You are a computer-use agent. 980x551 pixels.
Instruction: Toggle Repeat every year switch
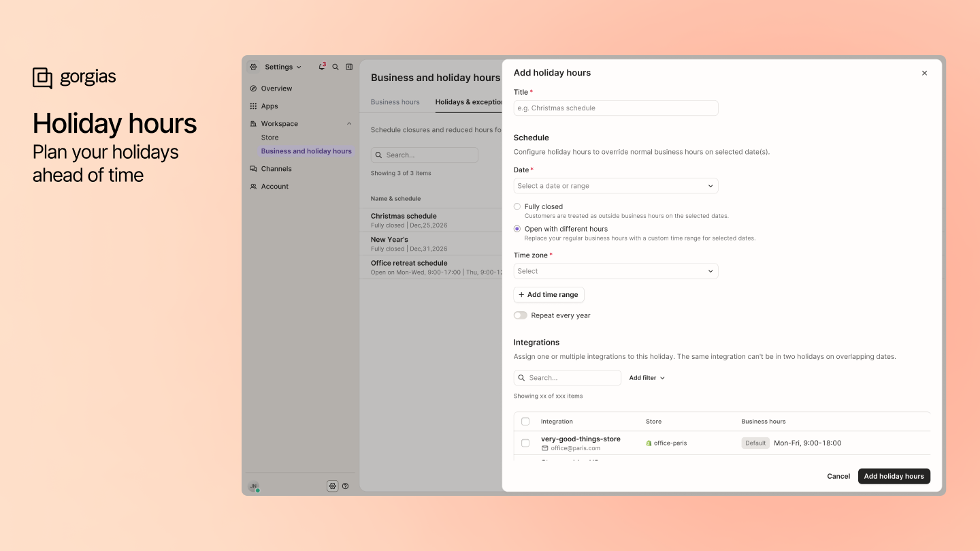click(520, 315)
